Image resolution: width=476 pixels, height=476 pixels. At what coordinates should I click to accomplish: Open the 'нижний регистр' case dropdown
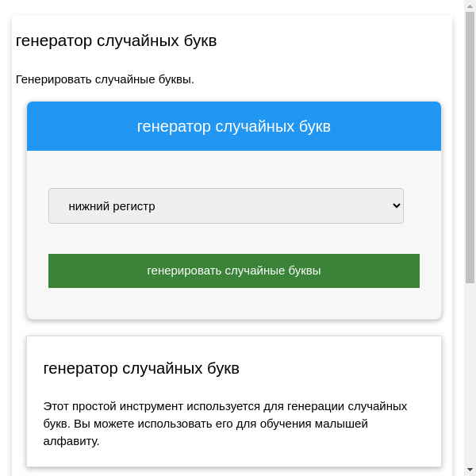(225, 205)
